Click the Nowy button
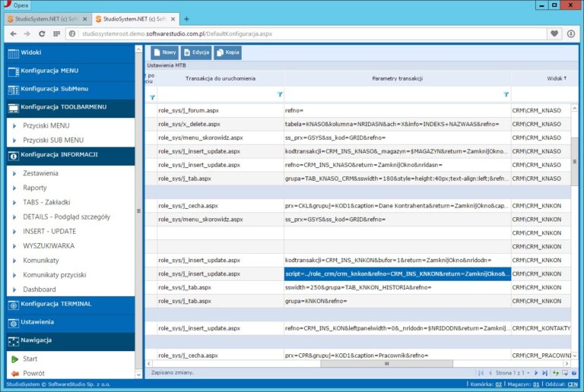 (x=164, y=52)
